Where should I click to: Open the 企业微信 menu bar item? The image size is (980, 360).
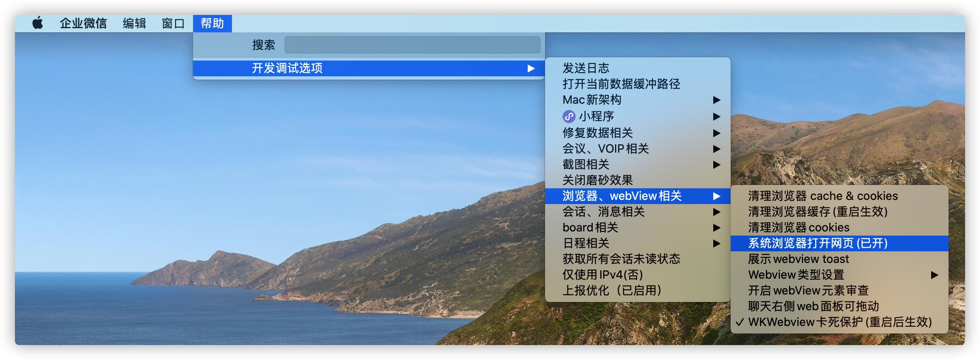(83, 23)
